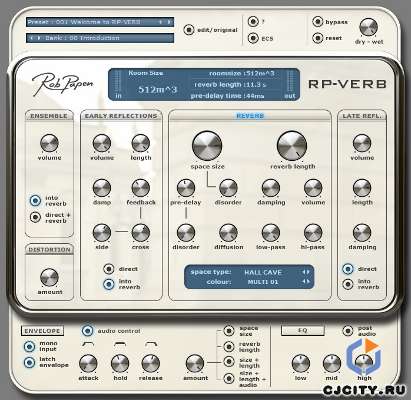
Task: Select Early Reflections 'into reverb' option
Action: click(109, 284)
